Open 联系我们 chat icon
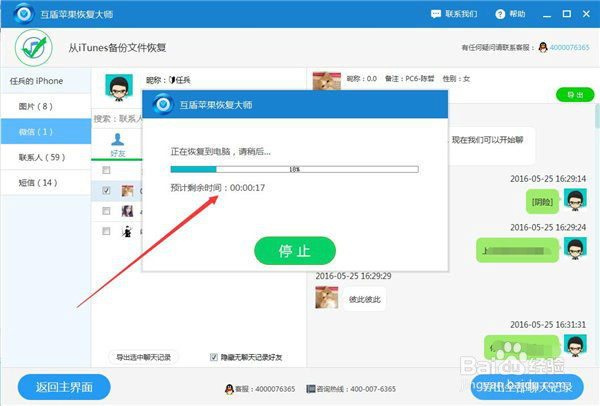This screenshot has height=406, width=600. click(435, 14)
